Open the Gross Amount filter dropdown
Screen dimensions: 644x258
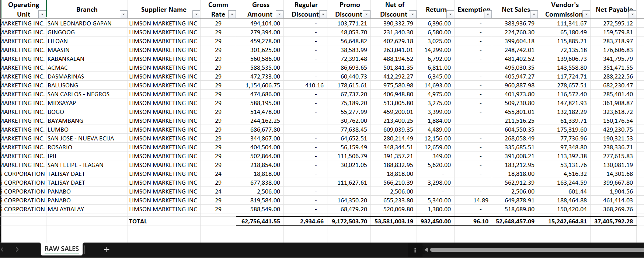coord(280,14)
